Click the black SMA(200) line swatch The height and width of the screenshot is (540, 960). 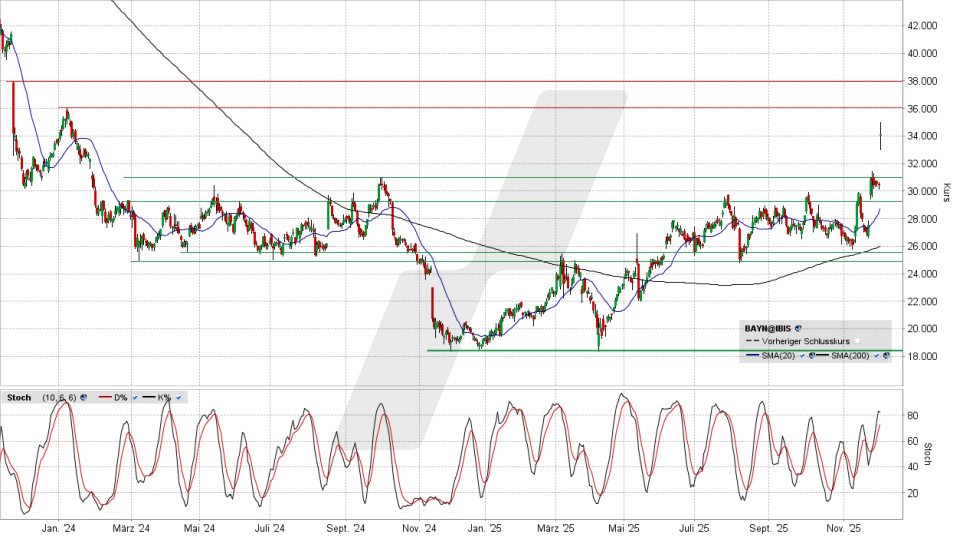(x=822, y=355)
